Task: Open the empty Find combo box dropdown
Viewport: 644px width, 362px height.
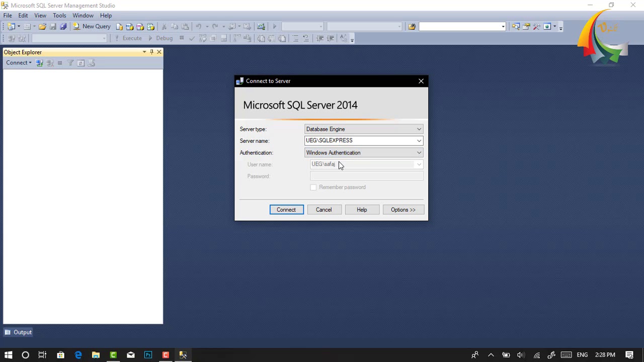Action: click(x=503, y=27)
